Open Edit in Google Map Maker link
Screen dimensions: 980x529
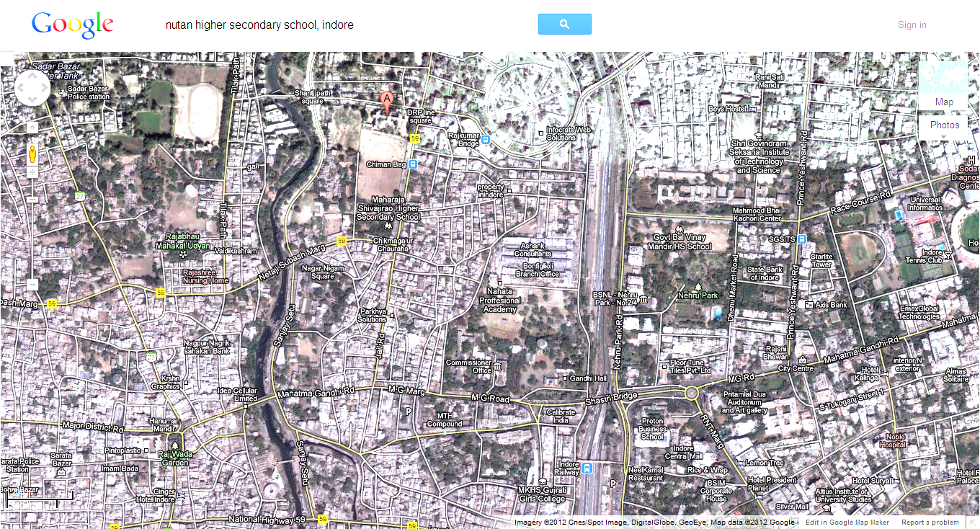[847, 523]
